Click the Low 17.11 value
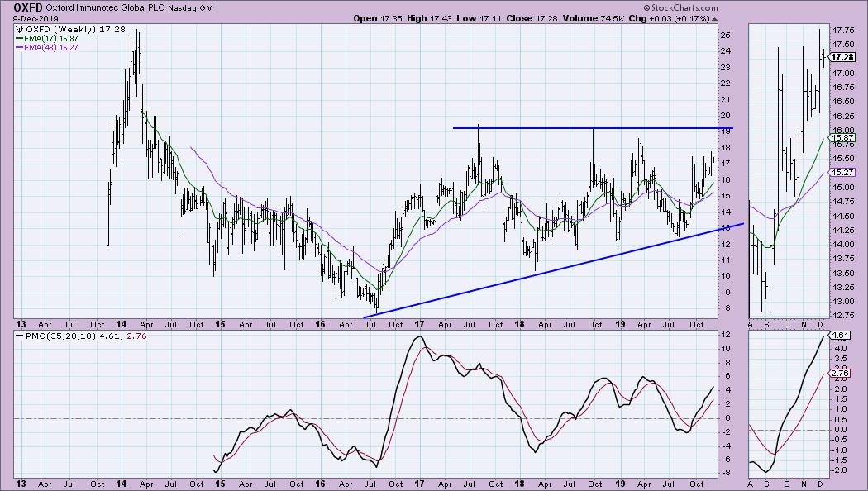This screenshot has width=868, height=491. 479,18
